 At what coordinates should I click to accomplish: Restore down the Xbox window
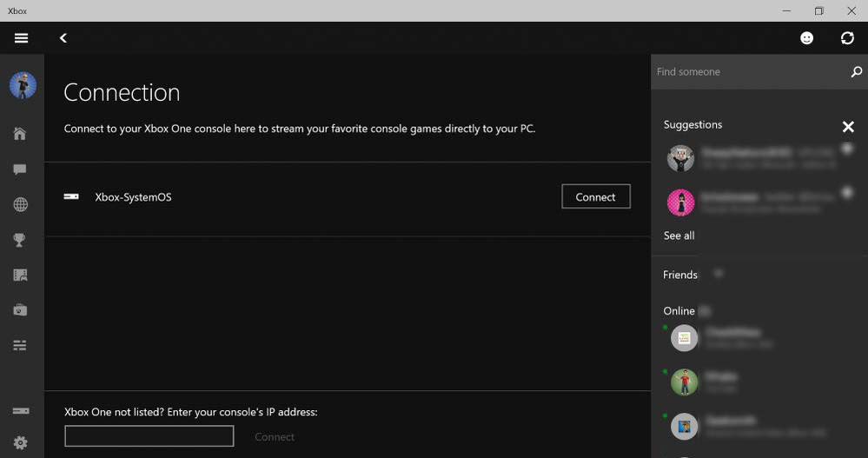click(818, 10)
